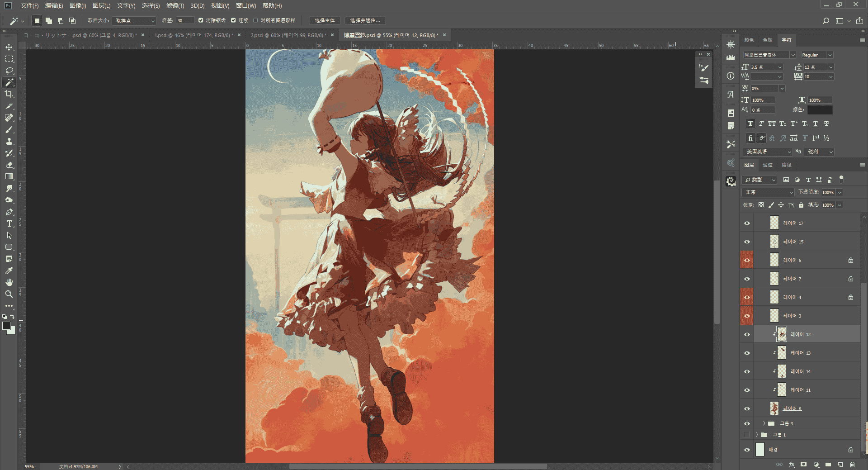This screenshot has width=868, height=470.
Task: Add layer style with fx icon
Action: [792, 465]
